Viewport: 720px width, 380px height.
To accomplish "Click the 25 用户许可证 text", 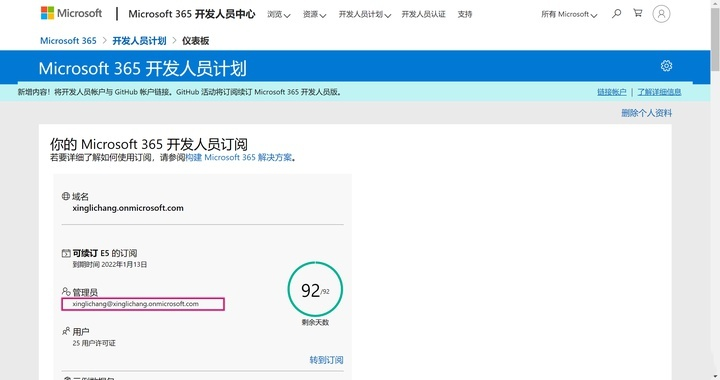I will [94, 343].
